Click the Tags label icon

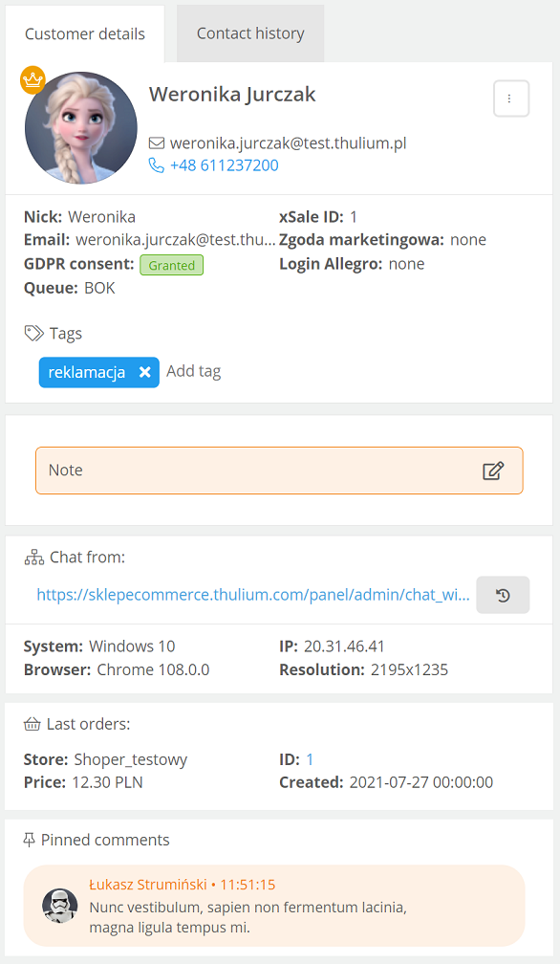click(33, 333)
